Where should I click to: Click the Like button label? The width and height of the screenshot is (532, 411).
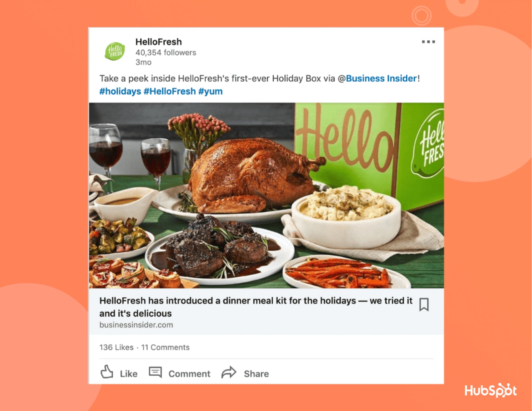coord(129,374)
